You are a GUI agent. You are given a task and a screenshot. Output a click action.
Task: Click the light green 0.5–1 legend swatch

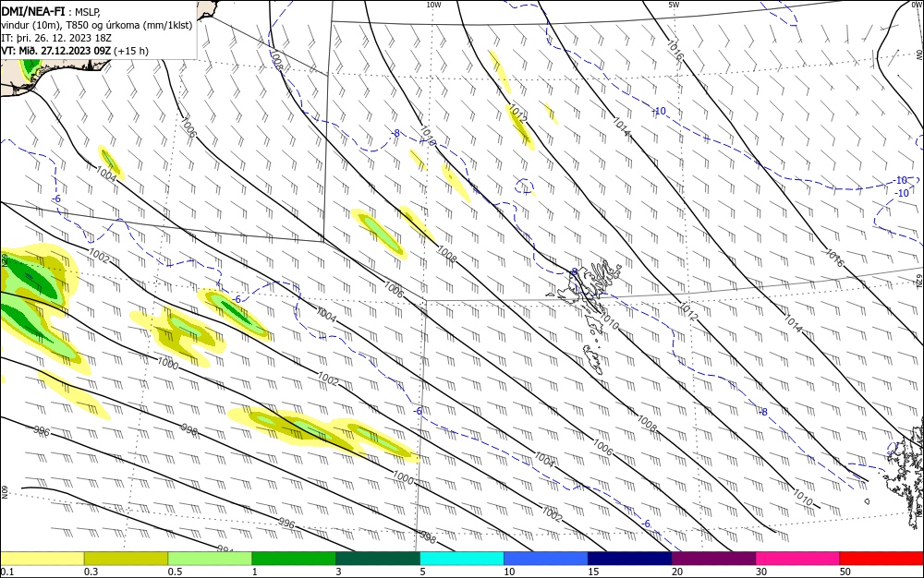coord(210,559)
